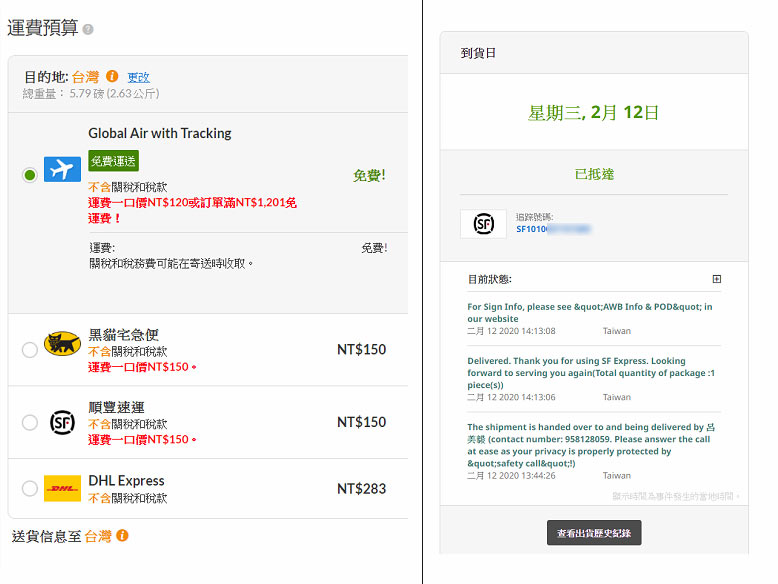Click the Global Air with Tracking title
This screenshot has width=778, height=584.
160,133
